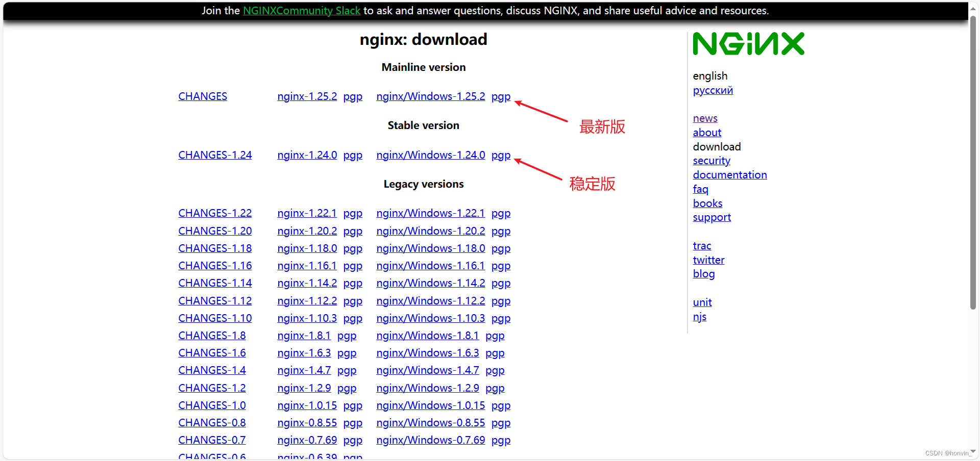Image resolution: width=980 pixels, height=461 pixels.
Task: Click the NGINX logo image
Action: (748, 44)
